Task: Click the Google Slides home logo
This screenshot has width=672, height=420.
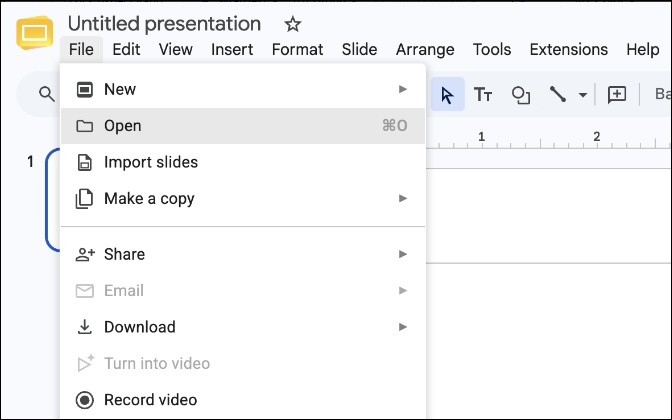Action: (35, 32)
